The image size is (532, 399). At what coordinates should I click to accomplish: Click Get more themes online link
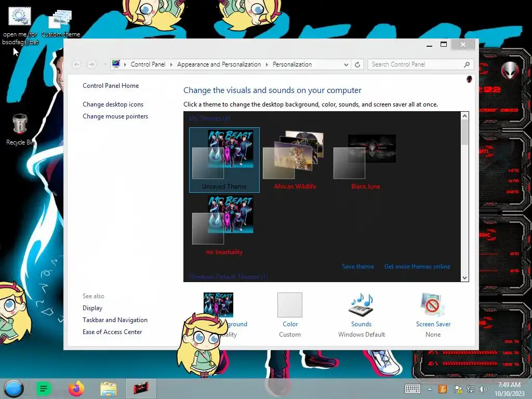point(417,267)
